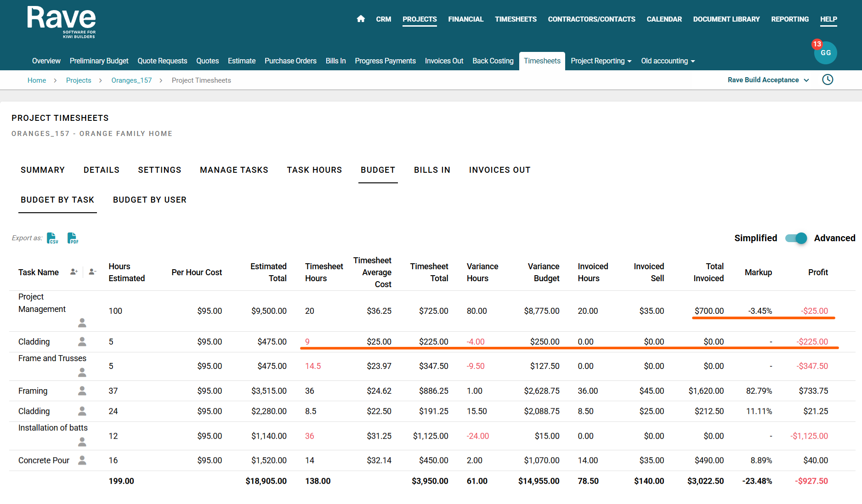Click the Profit column header
The image size is (862, 504).
click(817, 272)
